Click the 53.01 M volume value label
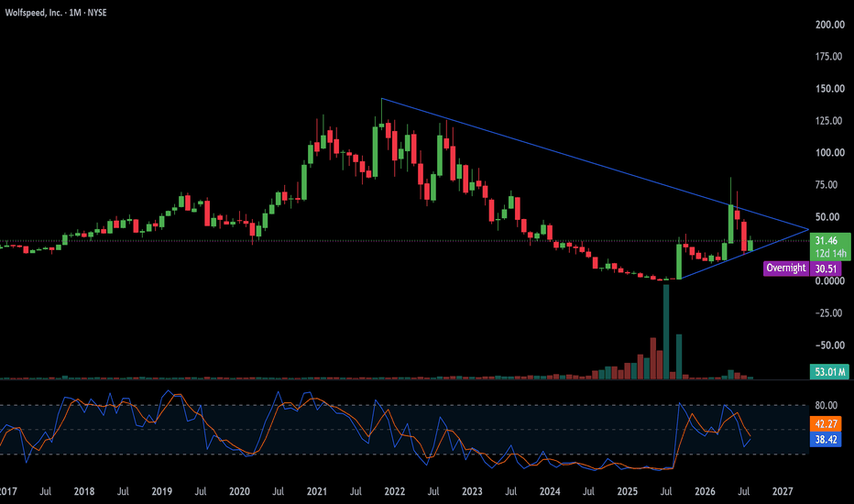The height and width of the screenshot is (504, 854). (829, 372)
